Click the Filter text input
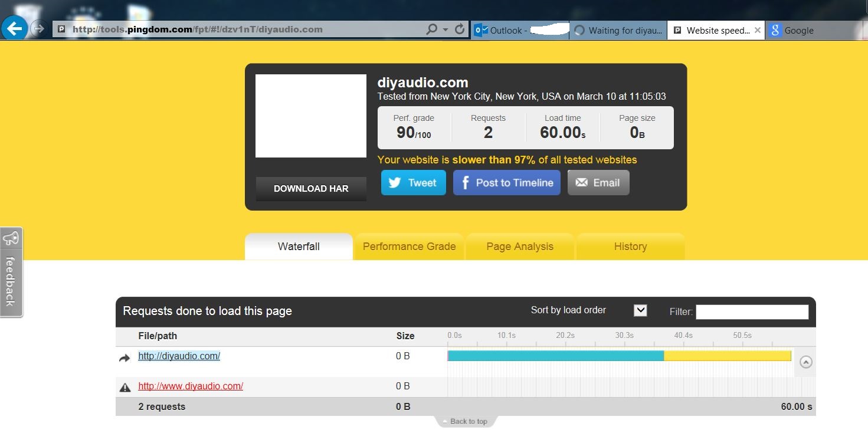 [752, 311]
